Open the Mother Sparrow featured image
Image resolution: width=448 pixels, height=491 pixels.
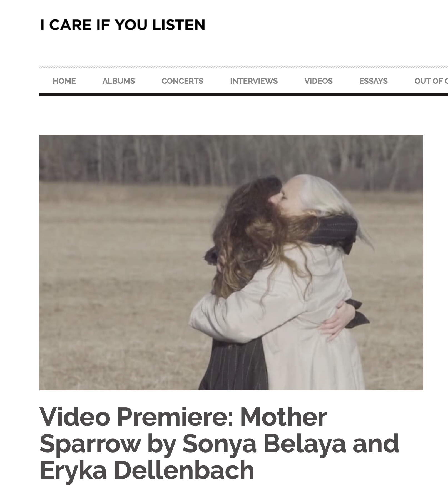tap(231, 262)
